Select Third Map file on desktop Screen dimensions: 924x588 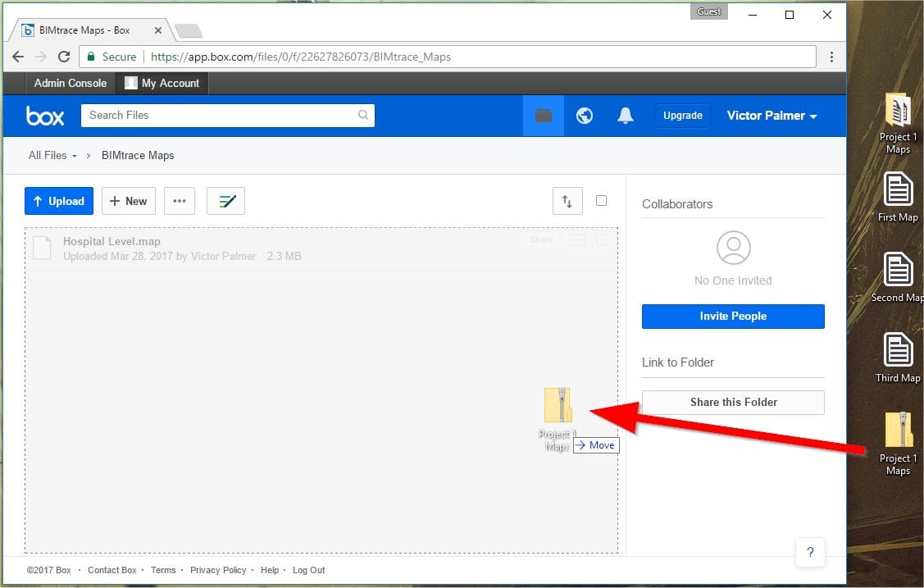point(898,358)
